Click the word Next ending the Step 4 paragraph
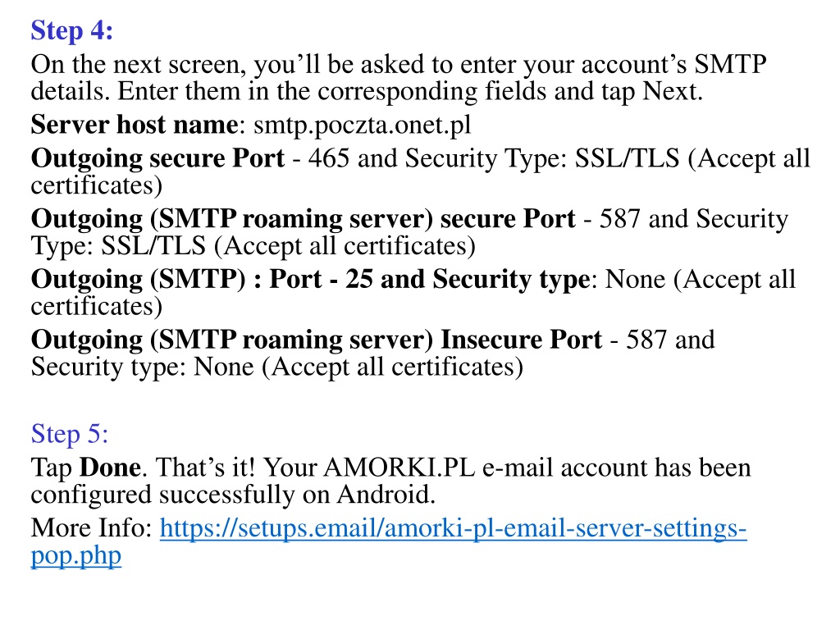 click(672, 92)
